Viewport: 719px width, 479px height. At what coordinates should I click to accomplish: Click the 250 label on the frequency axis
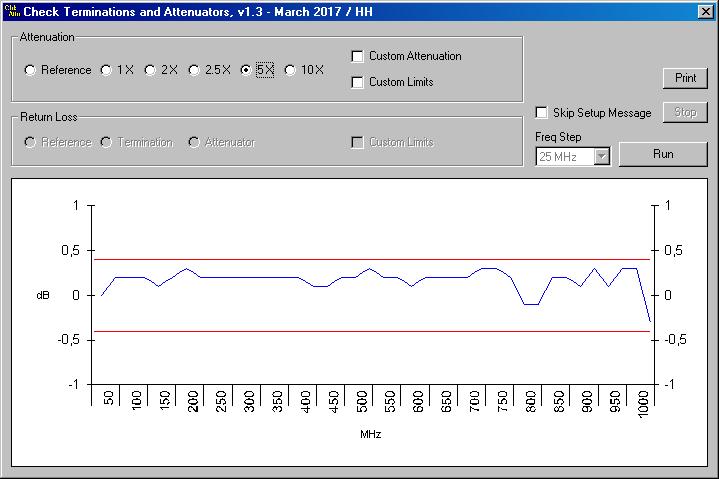click(x=221, y=401)
